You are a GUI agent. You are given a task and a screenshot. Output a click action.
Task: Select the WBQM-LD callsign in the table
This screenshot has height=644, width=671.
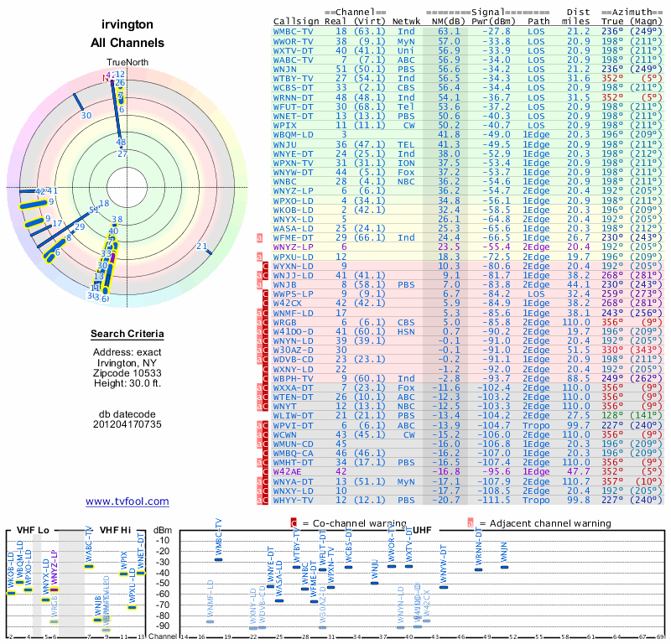pos(293,135)
